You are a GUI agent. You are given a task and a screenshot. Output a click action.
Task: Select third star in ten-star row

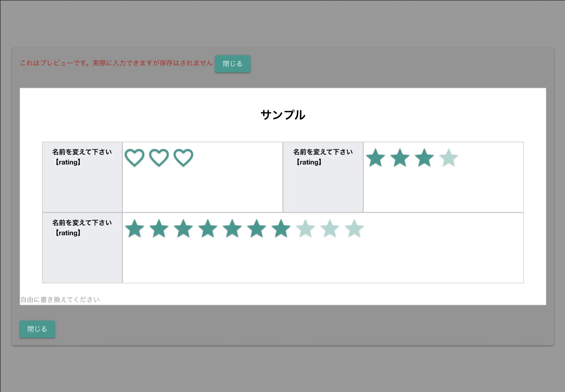click(183, 229)
